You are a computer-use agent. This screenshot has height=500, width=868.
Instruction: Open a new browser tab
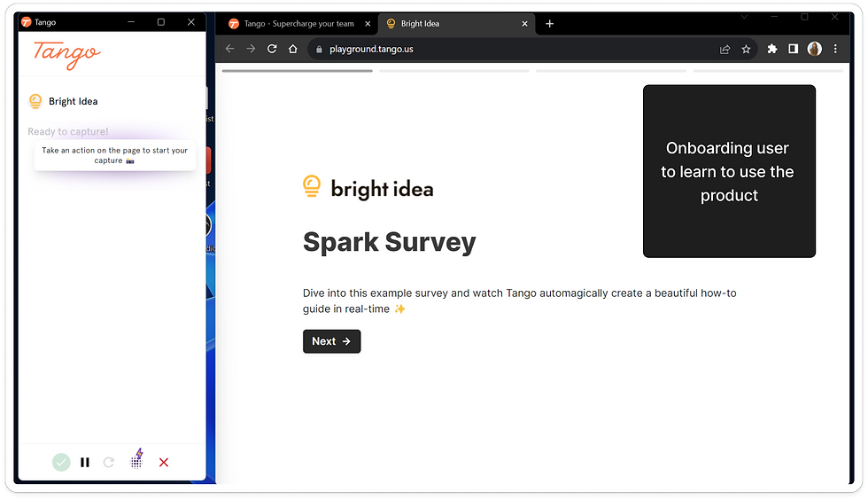tap(550, 23)
